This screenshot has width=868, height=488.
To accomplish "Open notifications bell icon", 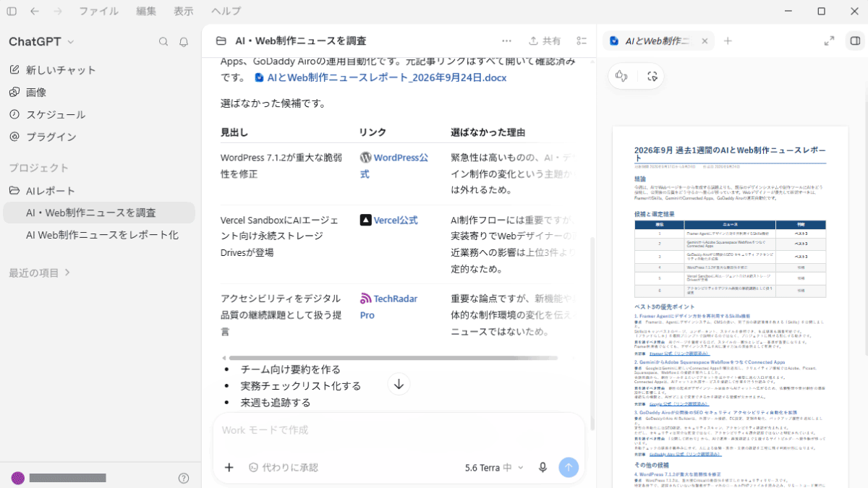I will pyautogui.click(x=184, y=42).
